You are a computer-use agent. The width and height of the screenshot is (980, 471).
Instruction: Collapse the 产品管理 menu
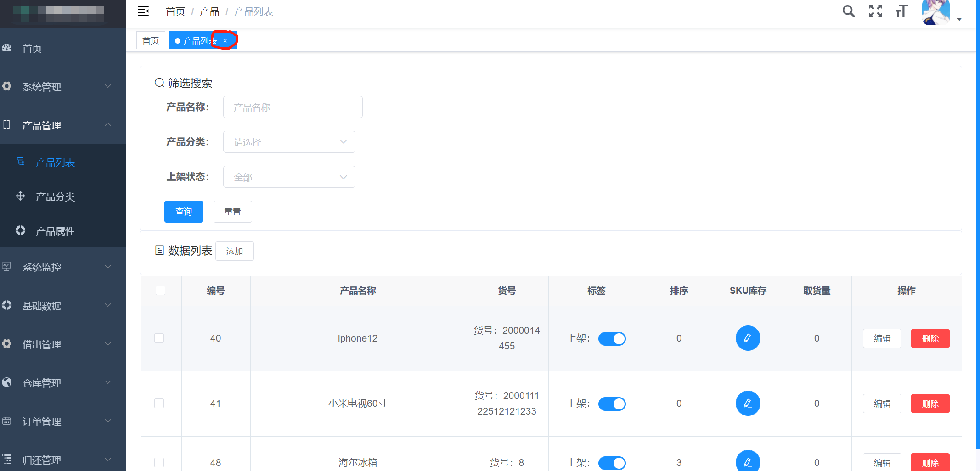point(63,125)
